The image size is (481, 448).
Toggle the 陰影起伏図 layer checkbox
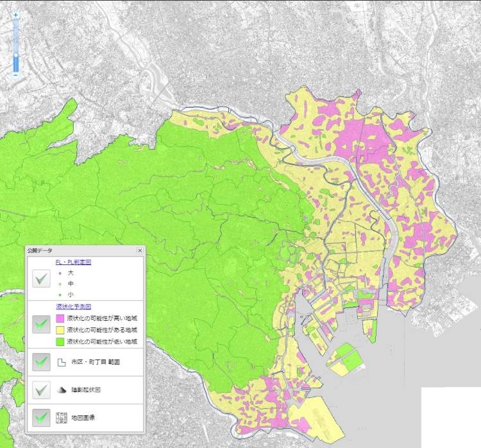42,390
